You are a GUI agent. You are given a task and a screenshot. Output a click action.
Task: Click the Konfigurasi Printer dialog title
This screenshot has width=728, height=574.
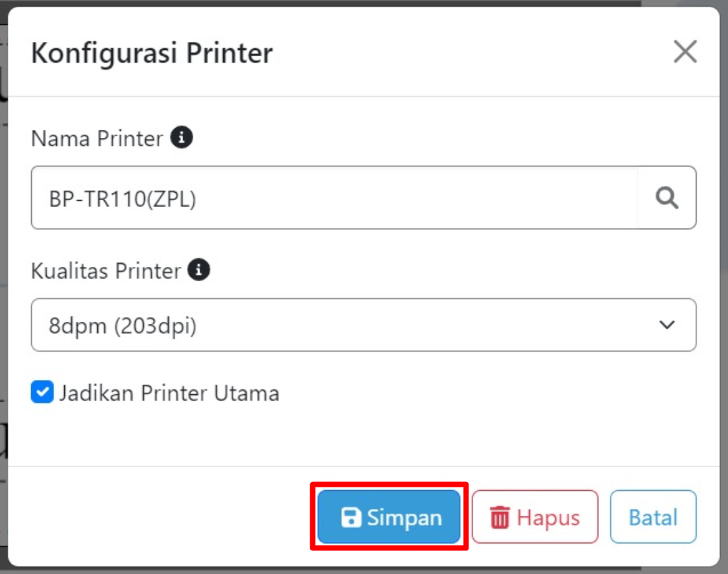pos(152,53)
